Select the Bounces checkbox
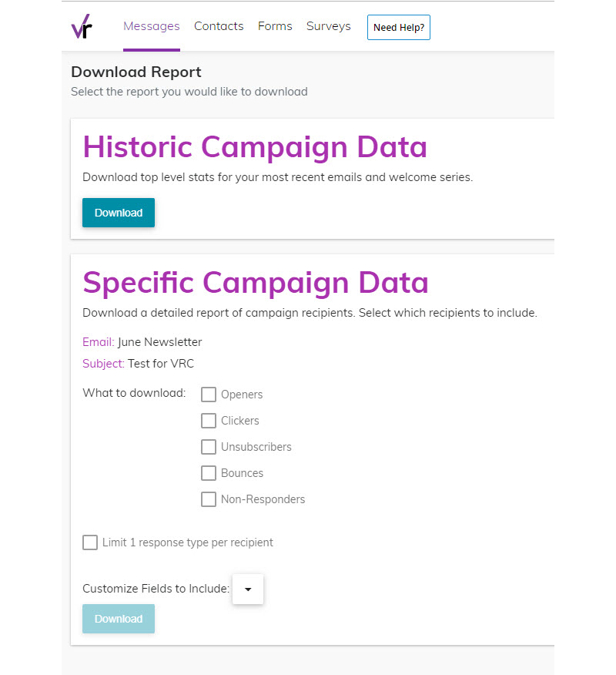The image size is (616, 675). [x=209, y=473]
